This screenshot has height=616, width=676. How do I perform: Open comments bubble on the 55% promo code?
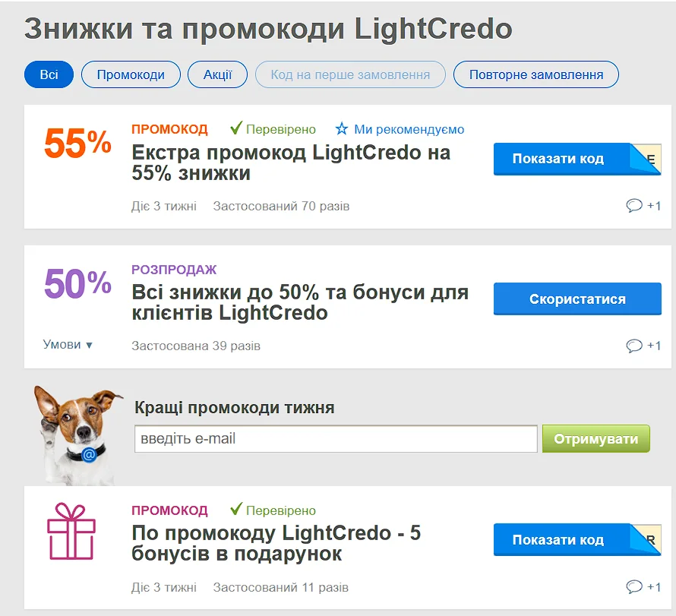coord(634,205)
